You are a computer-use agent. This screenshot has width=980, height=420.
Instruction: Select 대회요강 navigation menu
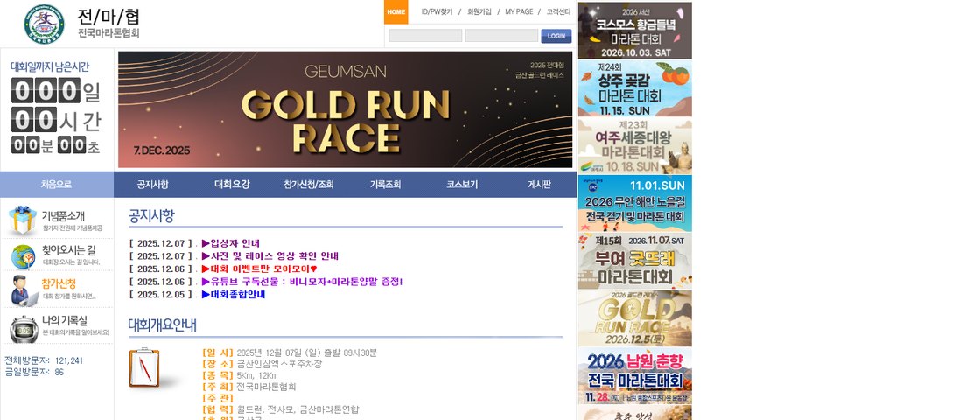tap(232, 185)
